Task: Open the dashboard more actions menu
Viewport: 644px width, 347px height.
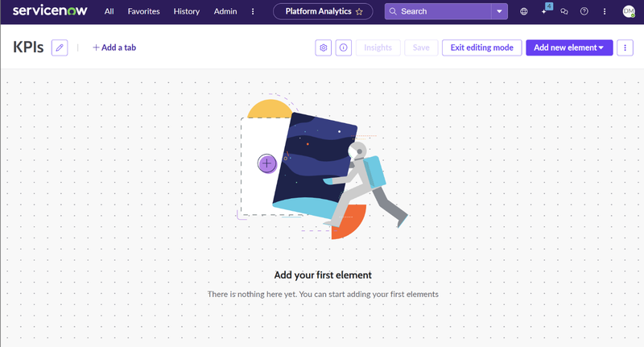Action: 625,48
